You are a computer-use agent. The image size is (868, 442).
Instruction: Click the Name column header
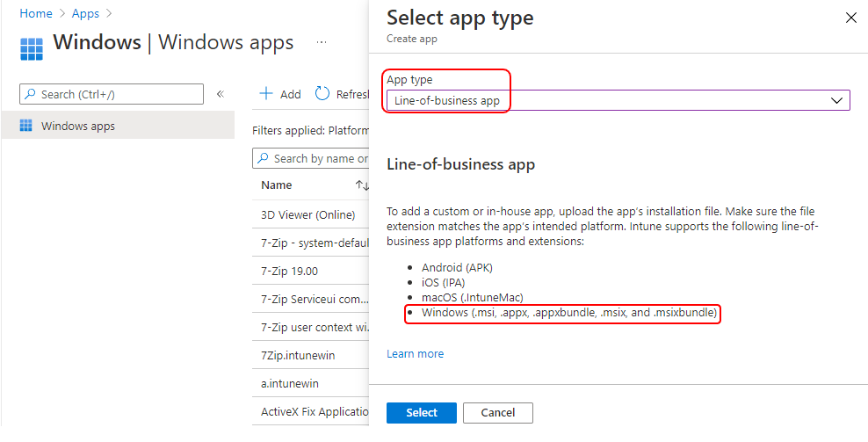(x=276, y=185)
